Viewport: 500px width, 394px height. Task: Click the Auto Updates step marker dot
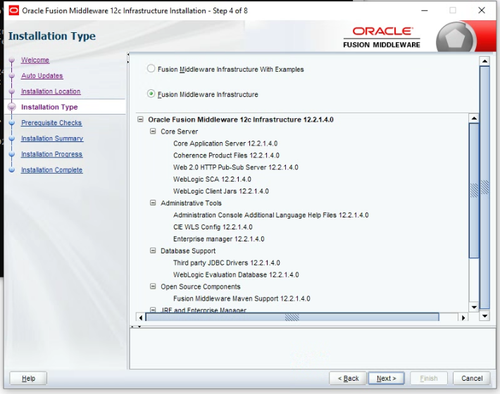pos(12,76)
